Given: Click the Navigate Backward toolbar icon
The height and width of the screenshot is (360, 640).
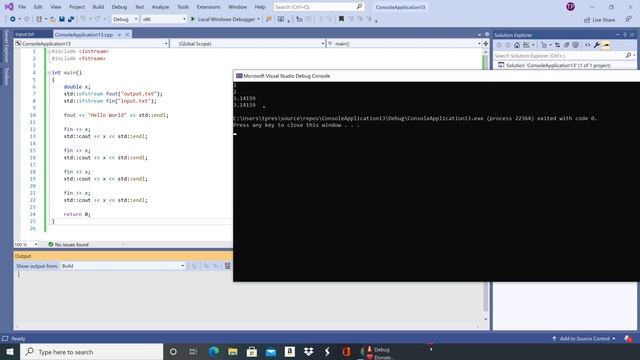Looking at the screenshot, I should point(13,19).
